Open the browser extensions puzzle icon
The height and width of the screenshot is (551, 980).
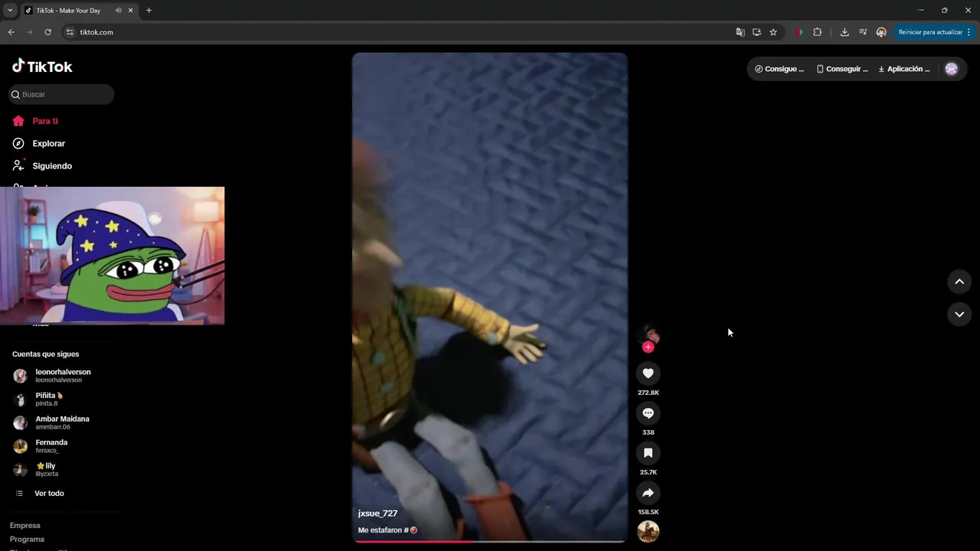[817, 32]
